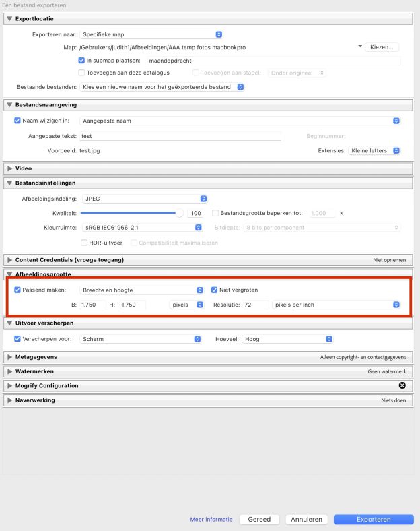The width and height of the screenshot is (420, 531).
Task: Enable Bestandsgrootte beperken tot
Action: pyautogui.click(x=215, y=213)
